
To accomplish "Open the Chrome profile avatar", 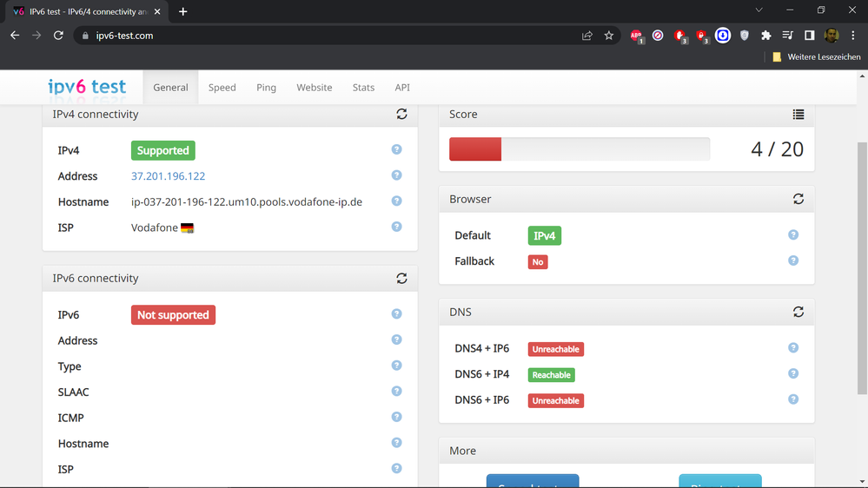I will tap(831, 36).
